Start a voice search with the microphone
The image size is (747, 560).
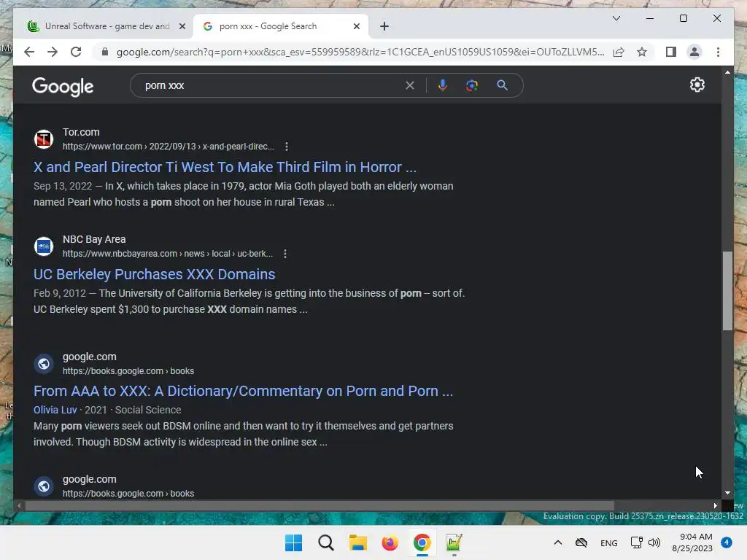click(443, 85)
